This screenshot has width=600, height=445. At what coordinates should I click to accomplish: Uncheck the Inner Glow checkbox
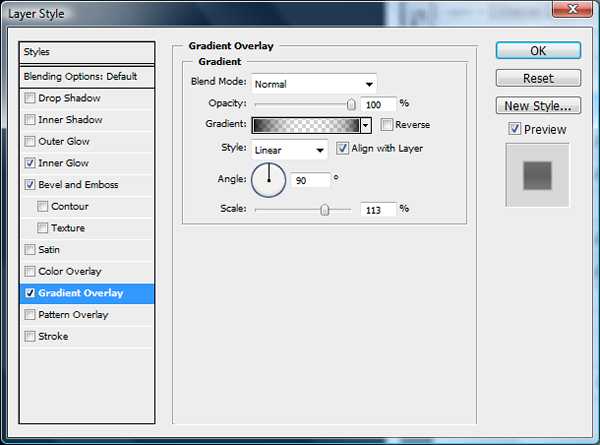coord(29,163)
